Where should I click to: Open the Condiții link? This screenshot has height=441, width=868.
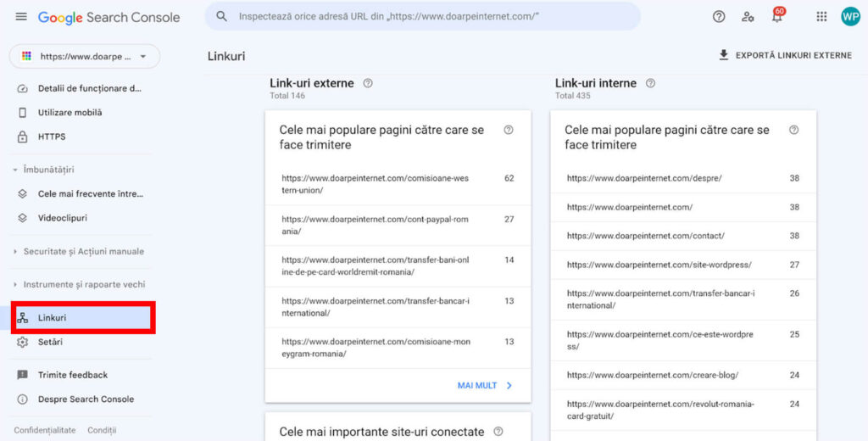coord(102,431)
